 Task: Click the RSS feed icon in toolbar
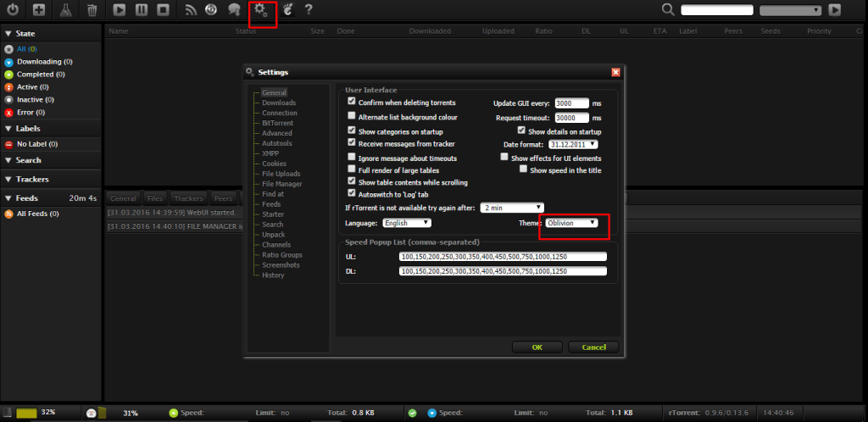click(191, 10)
